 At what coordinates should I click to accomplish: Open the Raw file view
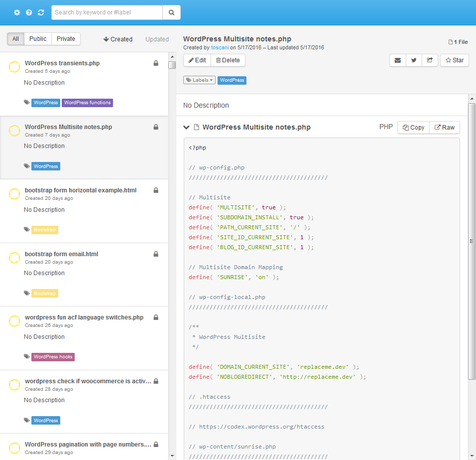pyautogui.click(x=445, y=127)
